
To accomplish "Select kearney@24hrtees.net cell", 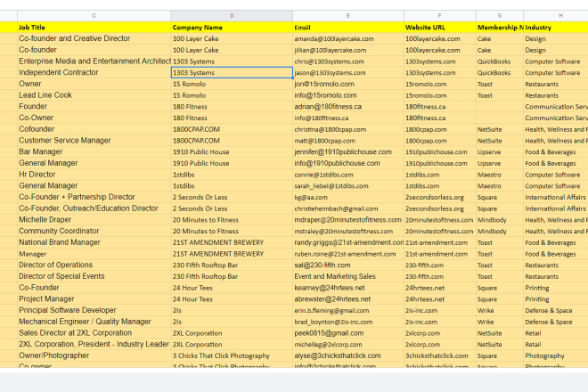I will pyautogui.click(x=348, y=288).
